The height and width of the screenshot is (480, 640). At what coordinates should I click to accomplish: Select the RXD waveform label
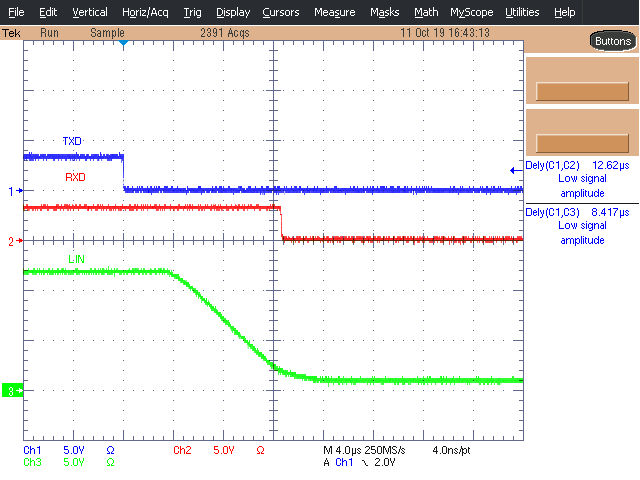pos(75,177)
